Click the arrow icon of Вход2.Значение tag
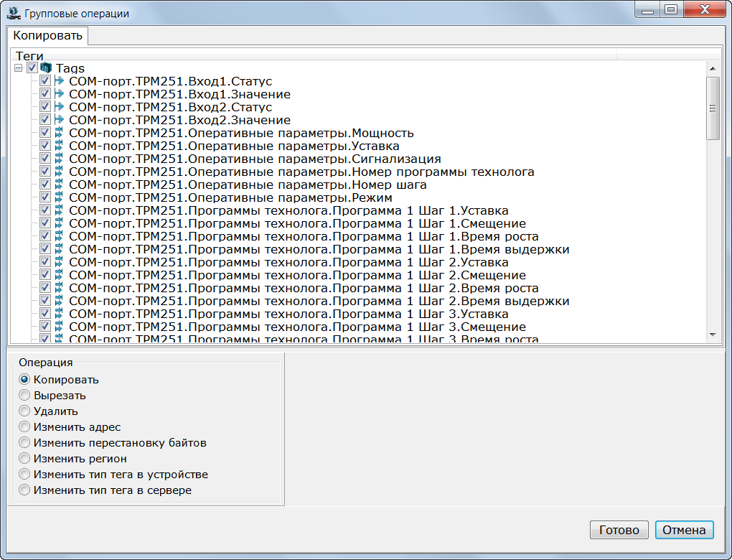 click(x=59, y=120)
